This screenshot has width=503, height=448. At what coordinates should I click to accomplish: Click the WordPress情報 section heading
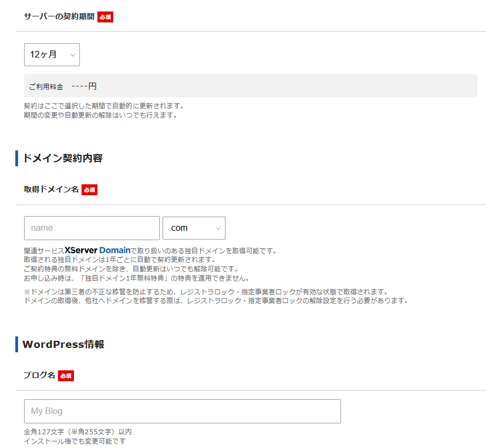(63, 345)
